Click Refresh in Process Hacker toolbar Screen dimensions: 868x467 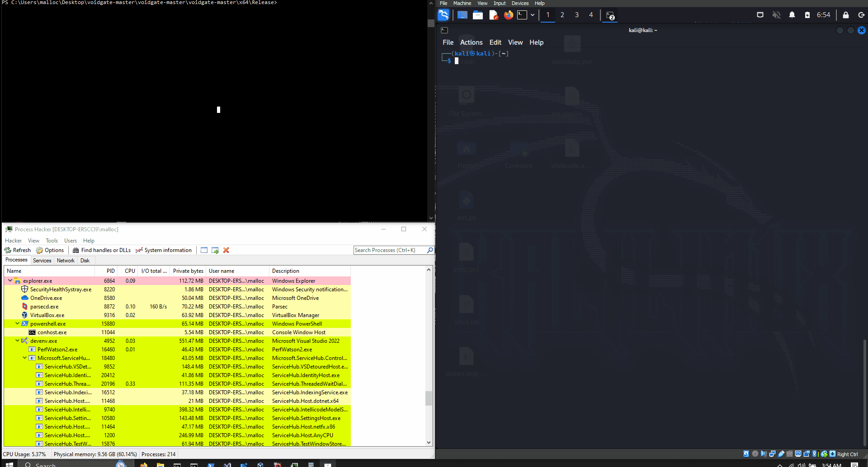click(18, 250)
